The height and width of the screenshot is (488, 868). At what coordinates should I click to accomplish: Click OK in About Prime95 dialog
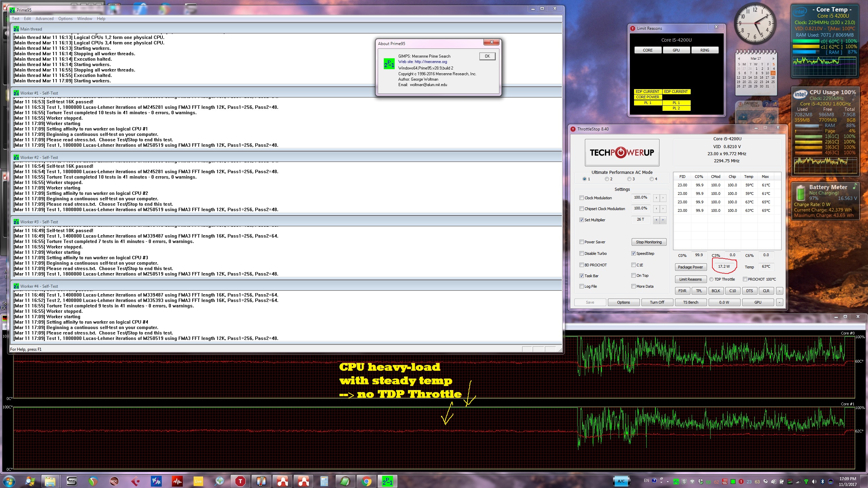487,56
